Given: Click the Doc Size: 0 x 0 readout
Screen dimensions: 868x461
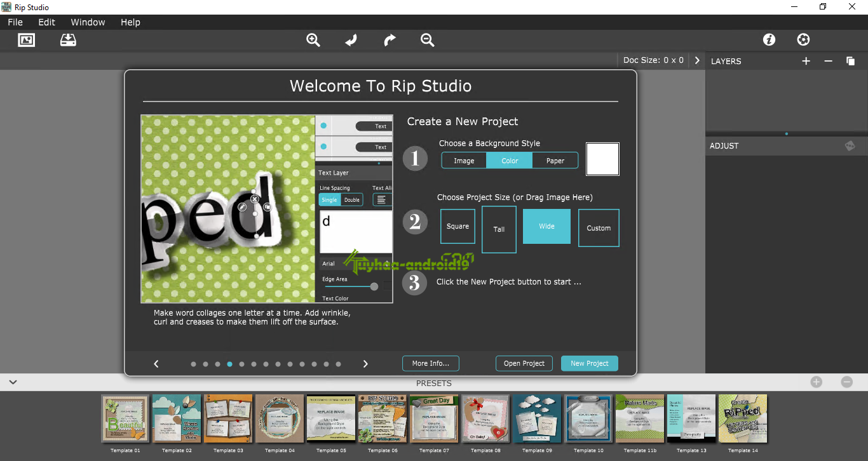Looking at the screenshot, I should pos(653,60).
